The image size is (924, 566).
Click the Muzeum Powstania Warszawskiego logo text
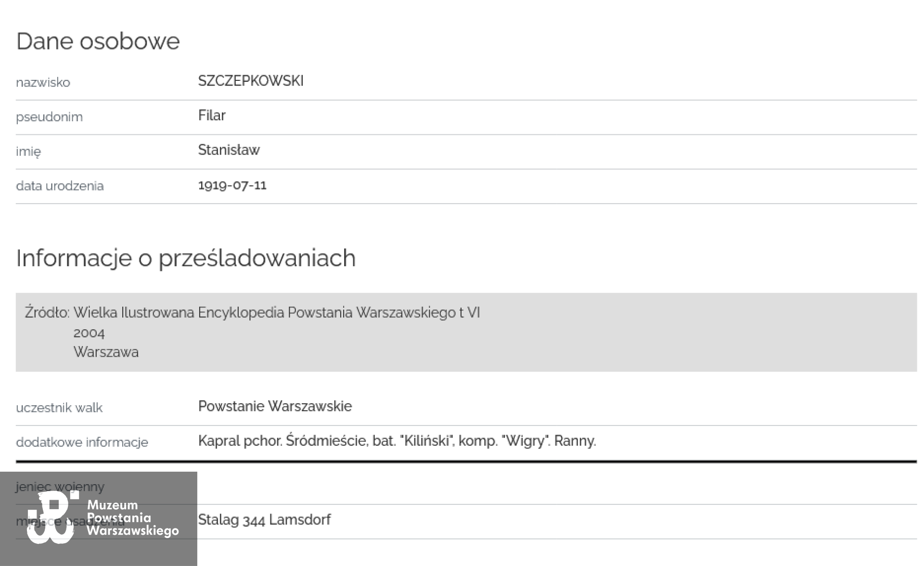tap(132, 518)
